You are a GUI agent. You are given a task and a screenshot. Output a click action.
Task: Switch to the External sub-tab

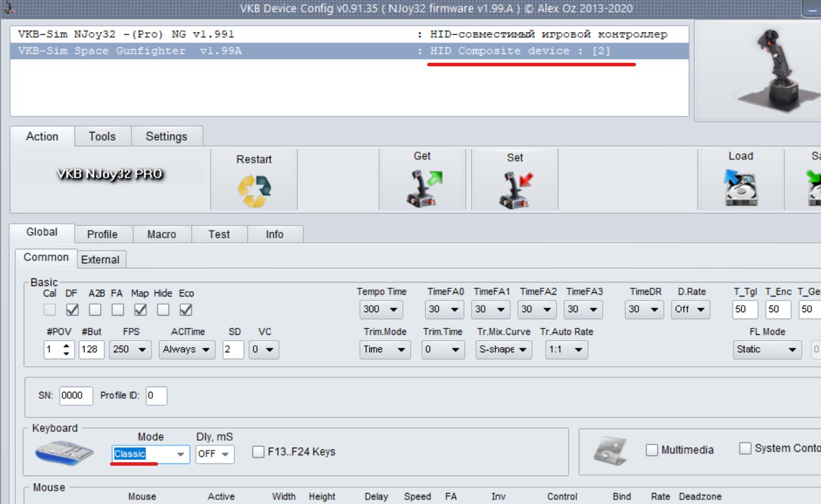[100, 260]
